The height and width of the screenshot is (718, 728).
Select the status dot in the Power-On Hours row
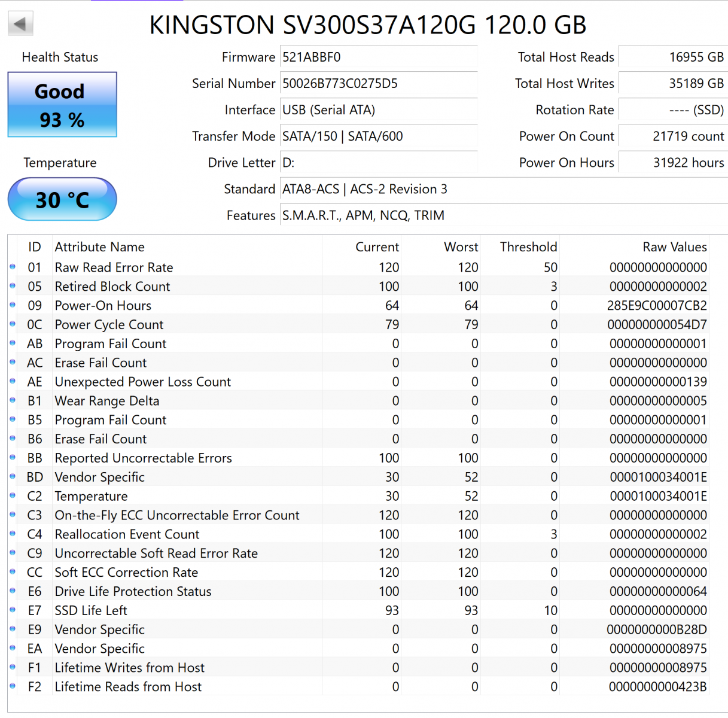pyautogui.click(x=13, y=305)
